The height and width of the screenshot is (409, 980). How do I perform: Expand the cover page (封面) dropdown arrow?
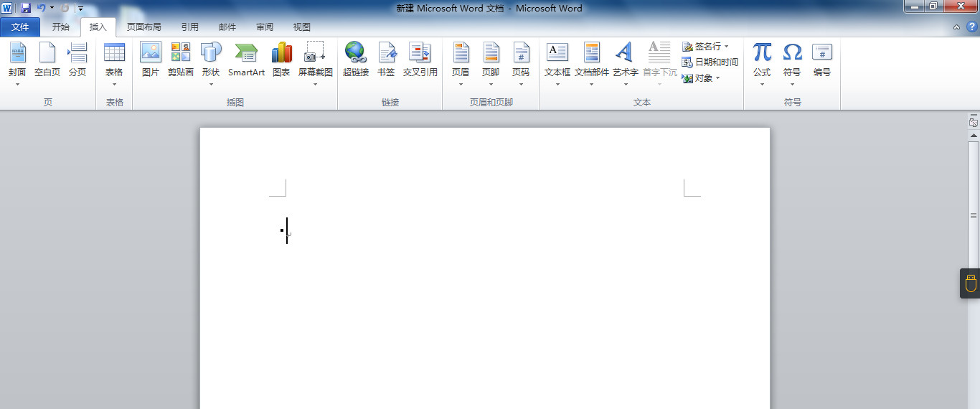[17, 84]
